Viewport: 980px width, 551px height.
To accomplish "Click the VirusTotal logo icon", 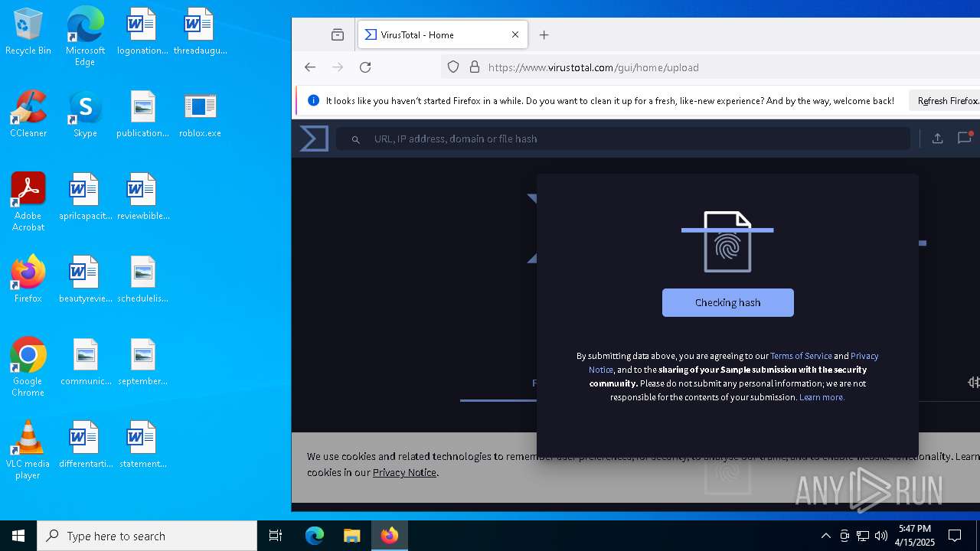I will coord(314,139).
